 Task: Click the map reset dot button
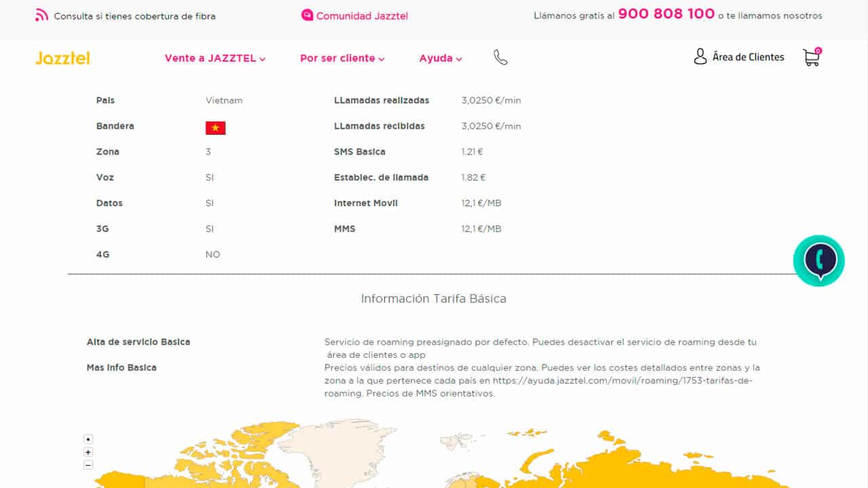click(88, 439)
